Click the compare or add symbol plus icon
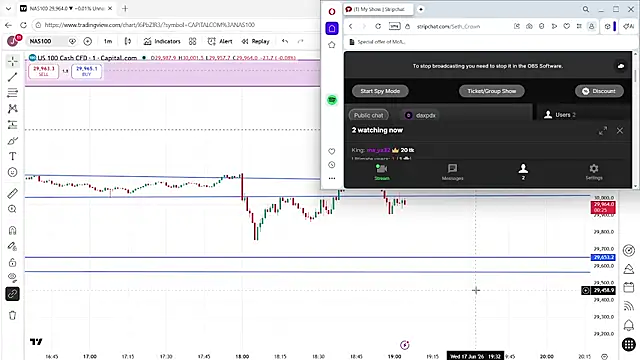 87,41
